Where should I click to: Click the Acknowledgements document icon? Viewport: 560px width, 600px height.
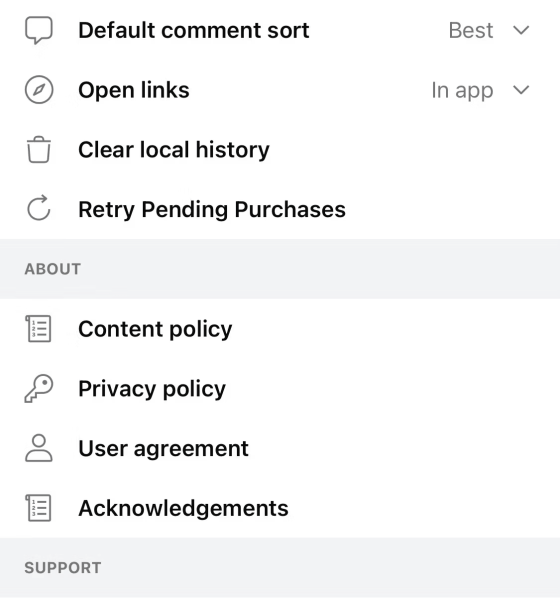(x=38, y=508)
